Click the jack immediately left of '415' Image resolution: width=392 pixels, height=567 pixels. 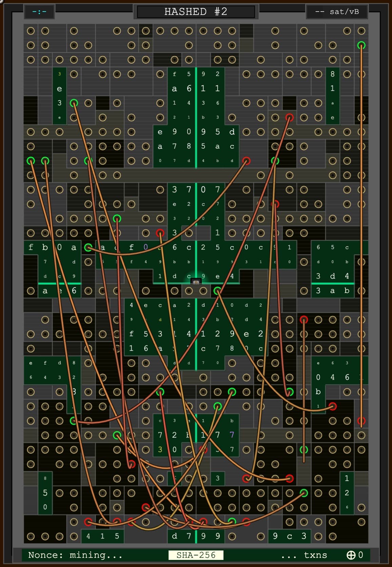click(x=74, y=536)
